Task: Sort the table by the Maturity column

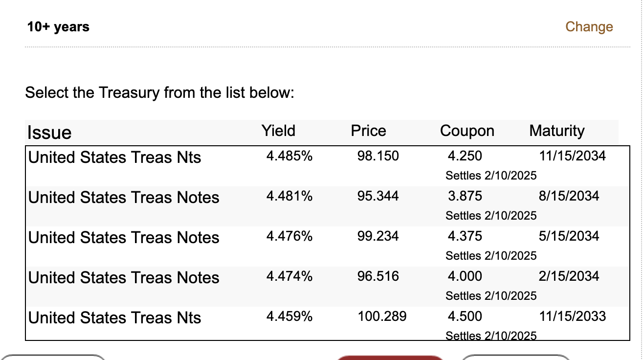Action: (x=556, y=131)
